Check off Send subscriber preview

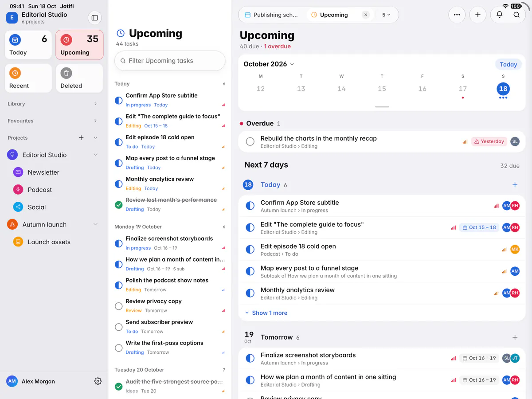click(x=118, y=327)
